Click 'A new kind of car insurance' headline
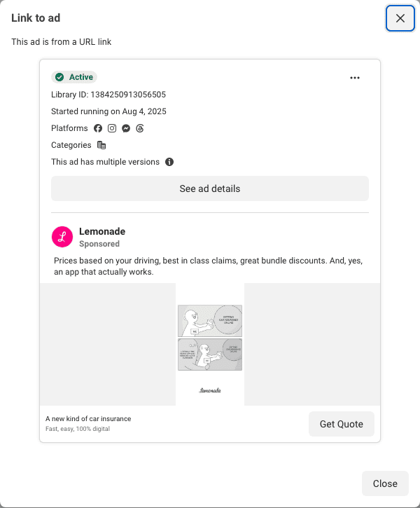 coord(88,418)
